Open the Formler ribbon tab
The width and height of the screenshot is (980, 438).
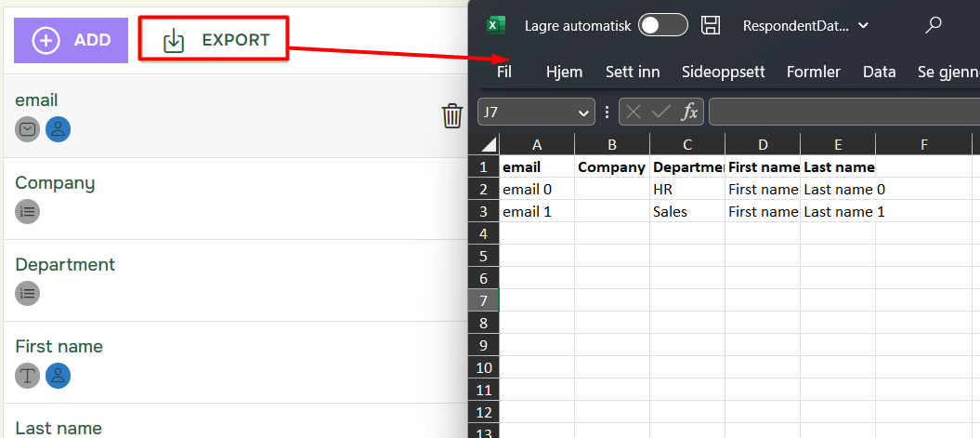click(814, 72)
